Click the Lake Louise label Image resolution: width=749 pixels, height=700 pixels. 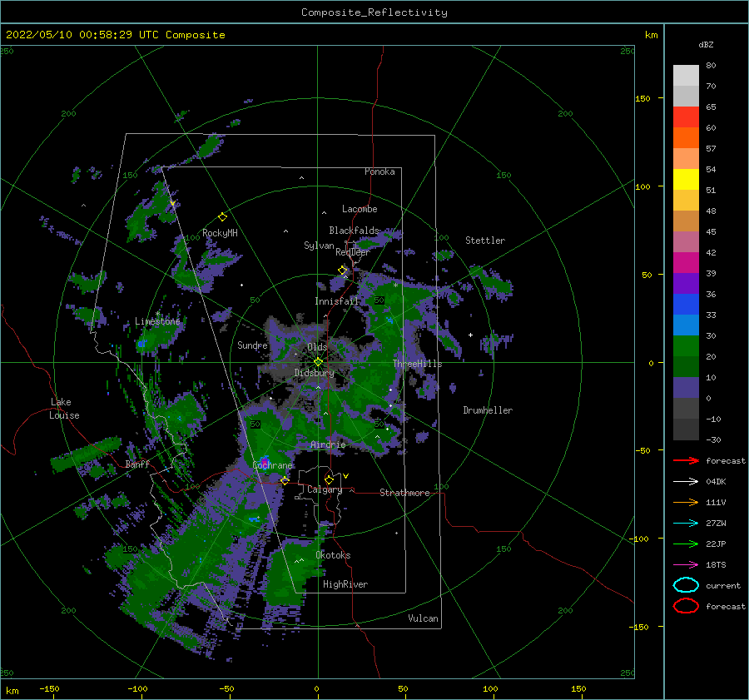(64, 409)
